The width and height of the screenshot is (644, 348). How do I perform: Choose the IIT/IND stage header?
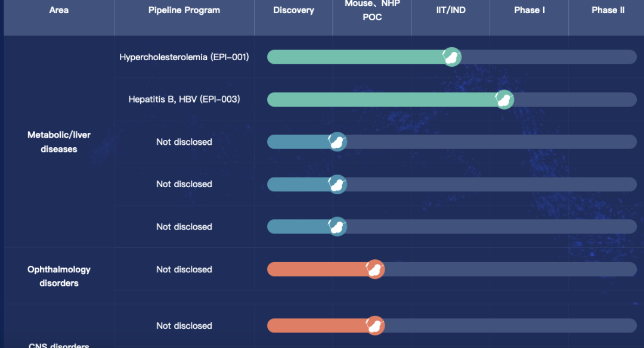pyautogui.click(x=450, y=10)
